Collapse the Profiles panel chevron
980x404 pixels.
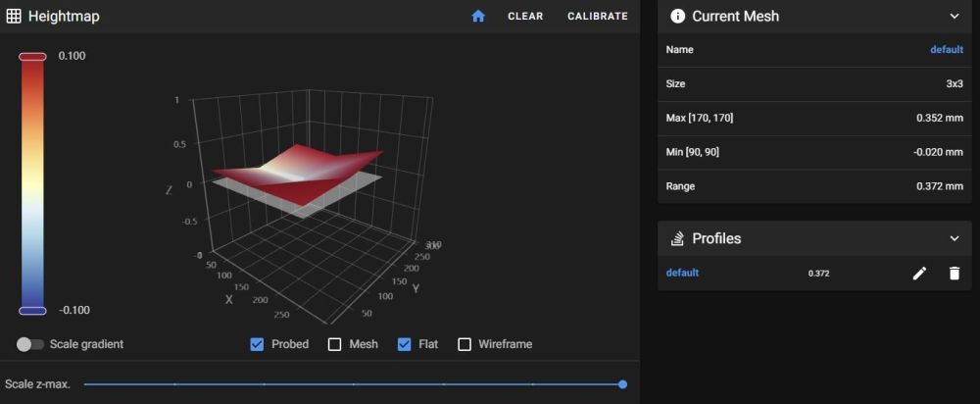click(x=954, y=238)
